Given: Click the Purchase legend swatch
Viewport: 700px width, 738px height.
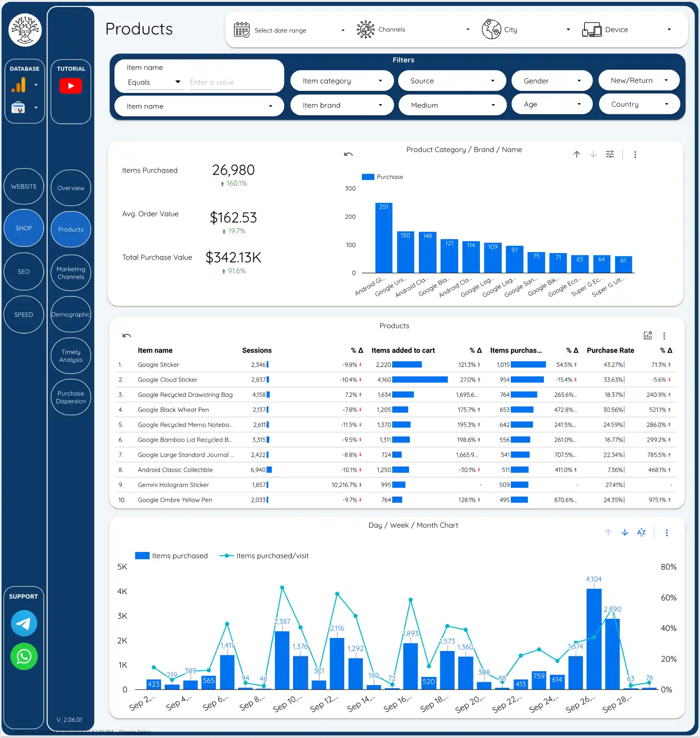Looking at the screenshot, I should click(368, 177).
